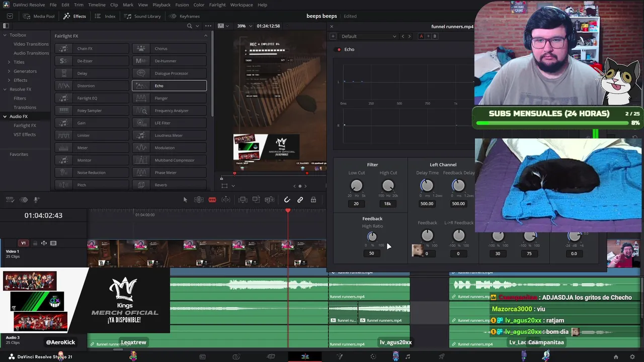
Task: Open the Index panel
Action: click(x=105, y=16)
